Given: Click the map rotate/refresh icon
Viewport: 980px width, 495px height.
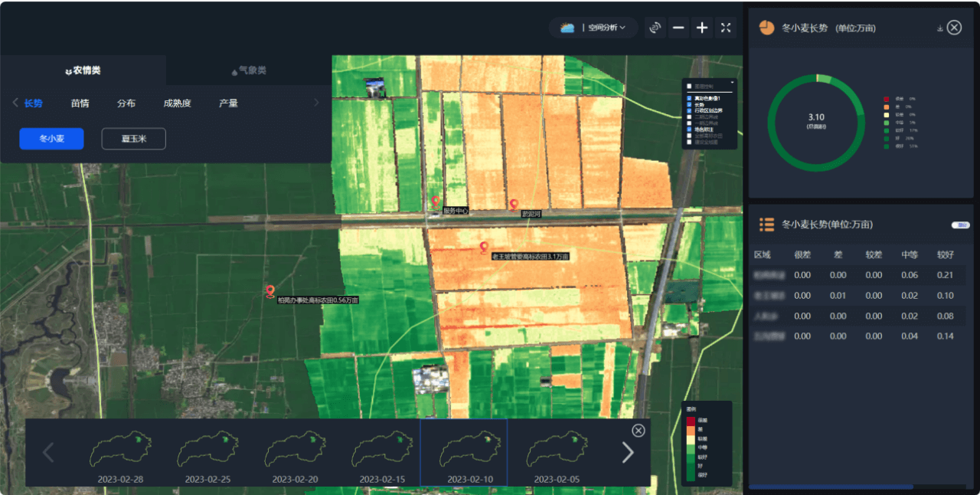Looking at the screenshot, I should 655,28.
